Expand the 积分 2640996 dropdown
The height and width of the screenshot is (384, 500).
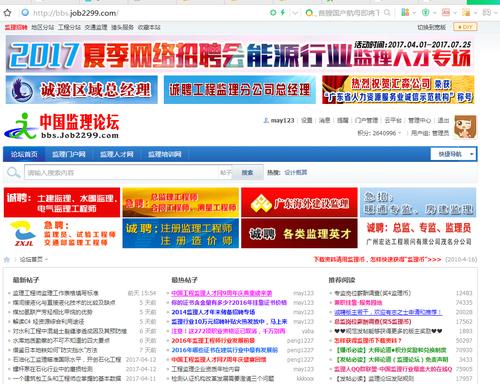(x=379, y=133)
